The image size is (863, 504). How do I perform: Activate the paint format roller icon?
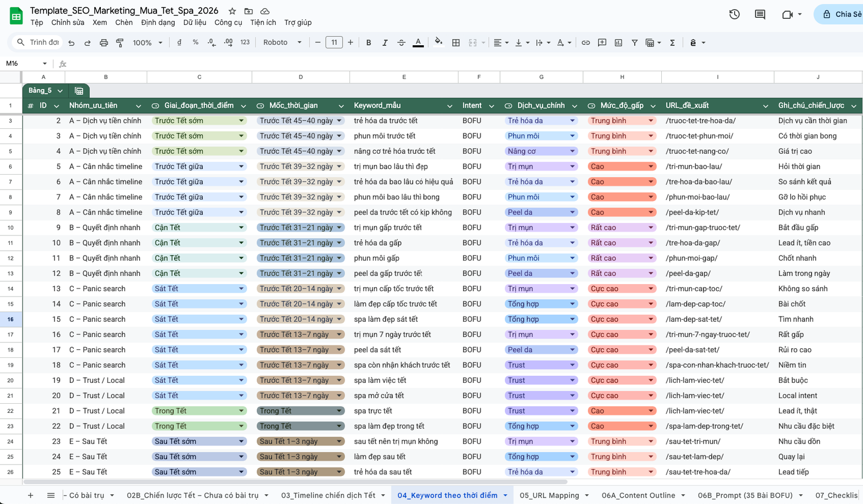pos(120,43)
